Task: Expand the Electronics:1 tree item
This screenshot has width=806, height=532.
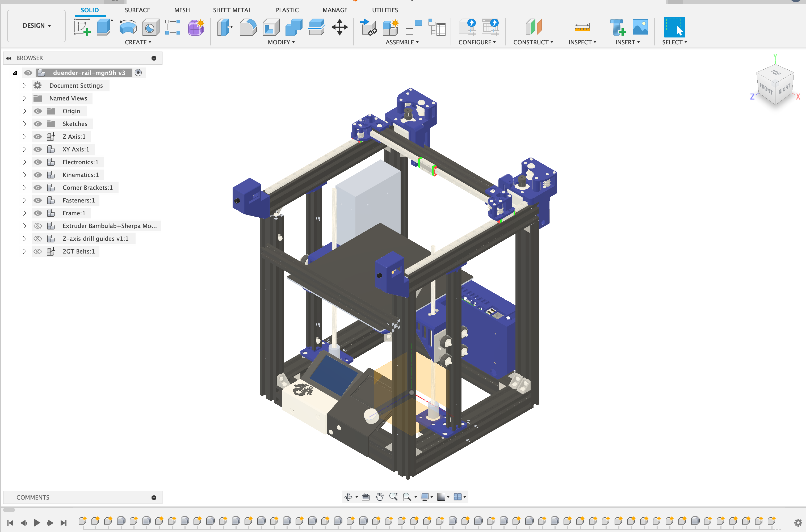Action: 24,162
